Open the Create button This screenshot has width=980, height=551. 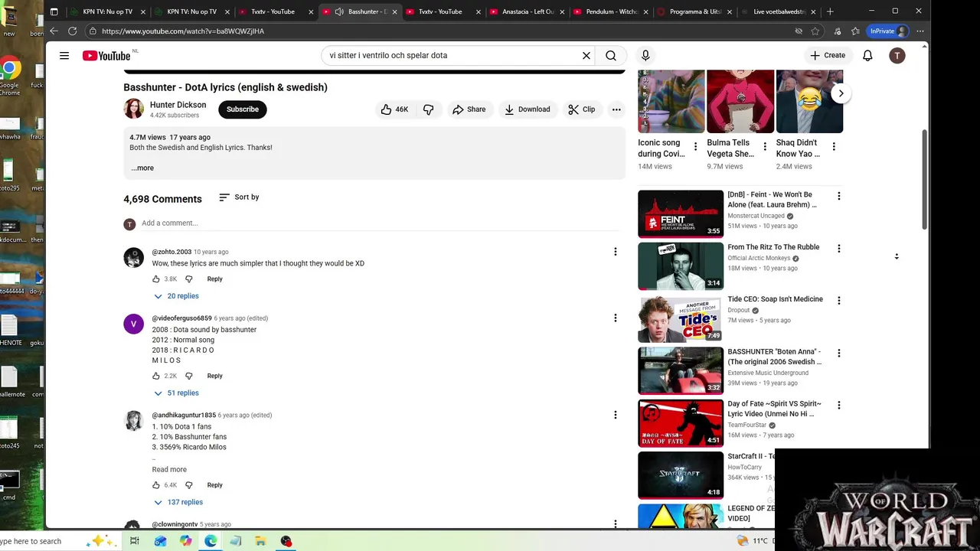tap(828, 55)
